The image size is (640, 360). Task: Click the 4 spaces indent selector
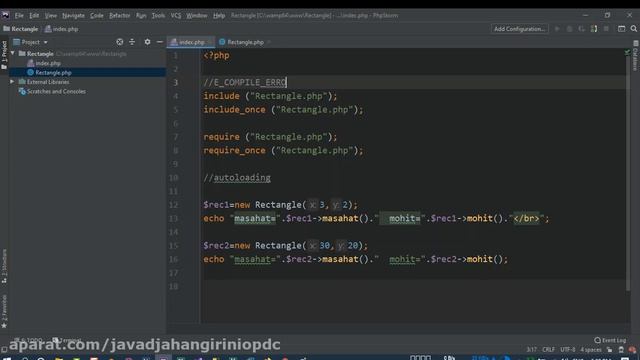pos(591,350)
